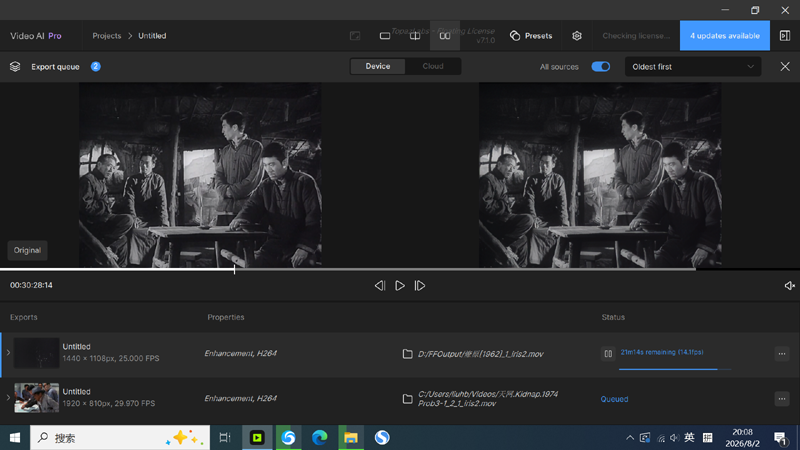
Task: Click the export queue count badge 2
Action: [95, 66]
